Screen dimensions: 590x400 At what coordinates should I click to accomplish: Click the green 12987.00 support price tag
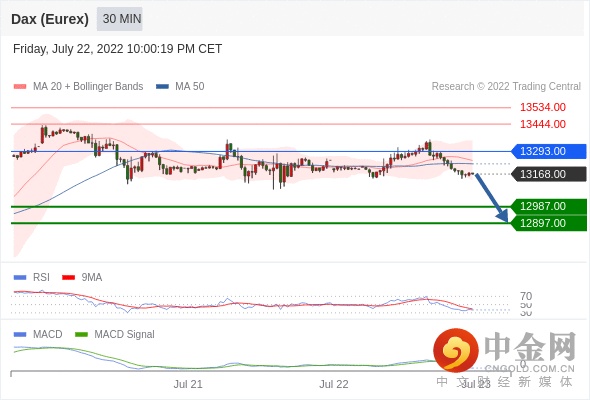pos(549,206)
